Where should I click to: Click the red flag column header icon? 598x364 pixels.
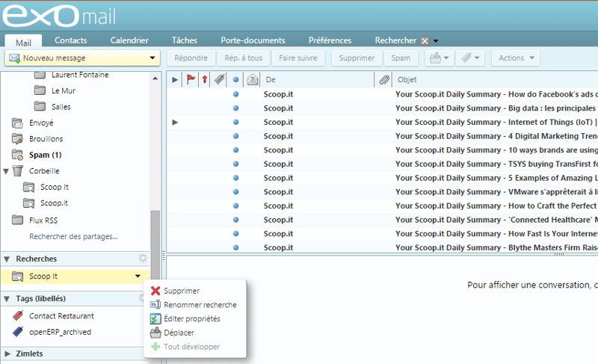[191, 79]
